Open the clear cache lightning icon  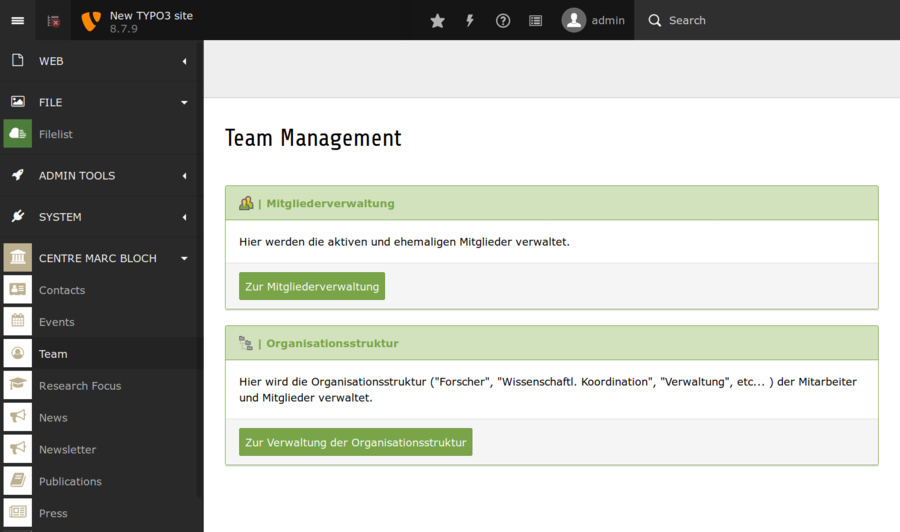click(x=470, y=20)
